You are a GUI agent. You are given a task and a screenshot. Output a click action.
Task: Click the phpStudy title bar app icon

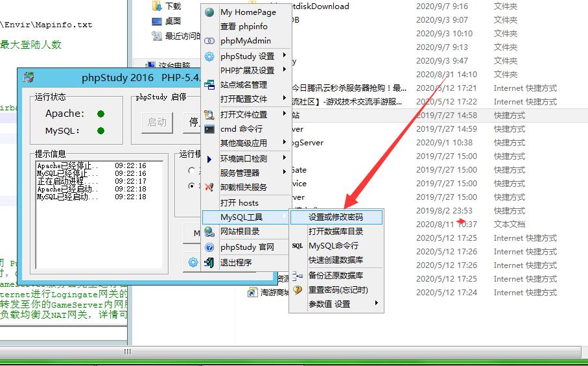(29, 77)
